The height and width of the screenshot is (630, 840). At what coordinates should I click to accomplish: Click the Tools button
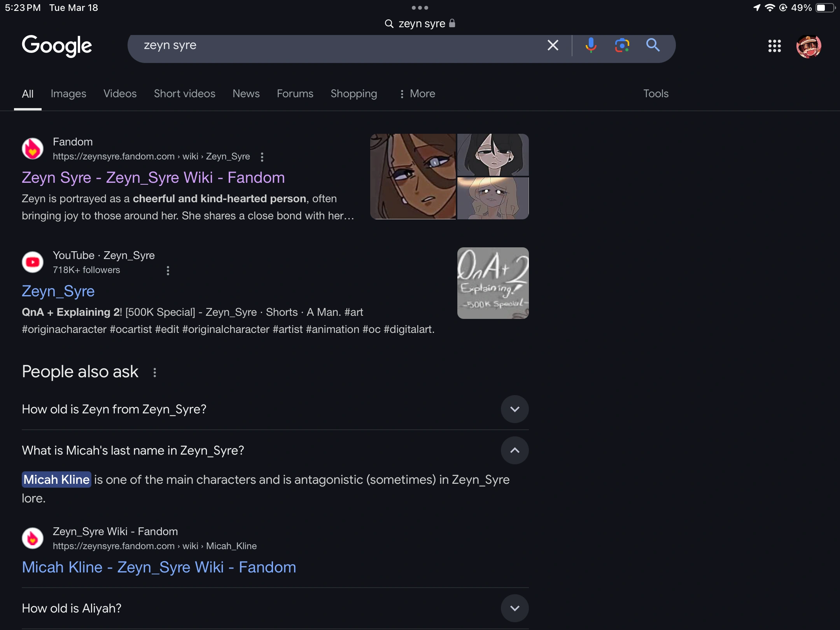pyautogui.click(x=656, y=94)
